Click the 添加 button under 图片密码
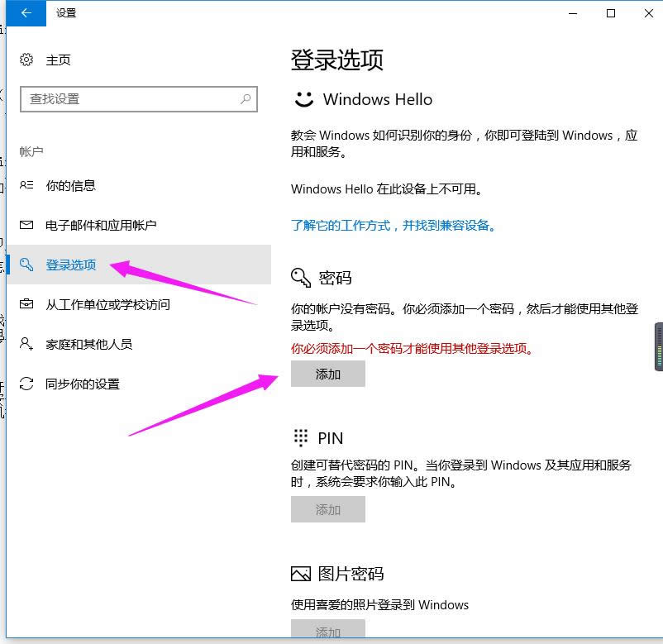 (327, 632)
